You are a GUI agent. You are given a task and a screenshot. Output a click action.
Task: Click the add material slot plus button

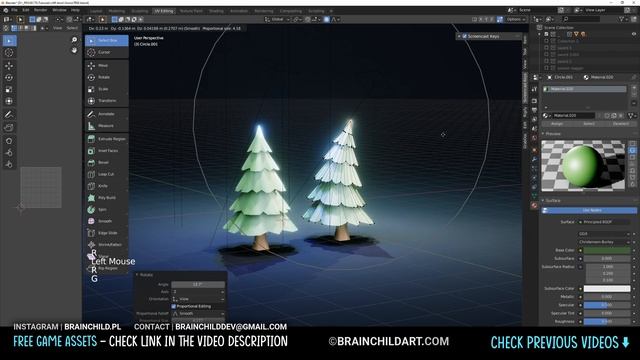tap(634, 88)
